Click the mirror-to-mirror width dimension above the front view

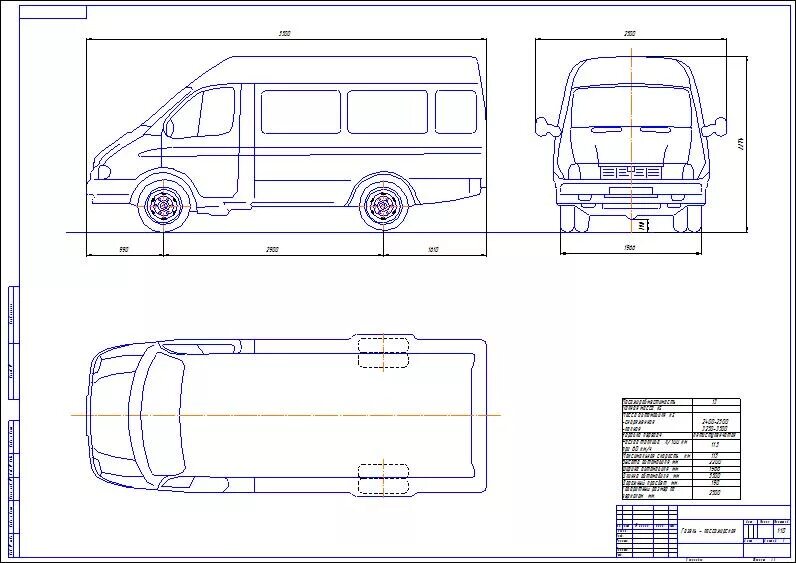[629, 34]
